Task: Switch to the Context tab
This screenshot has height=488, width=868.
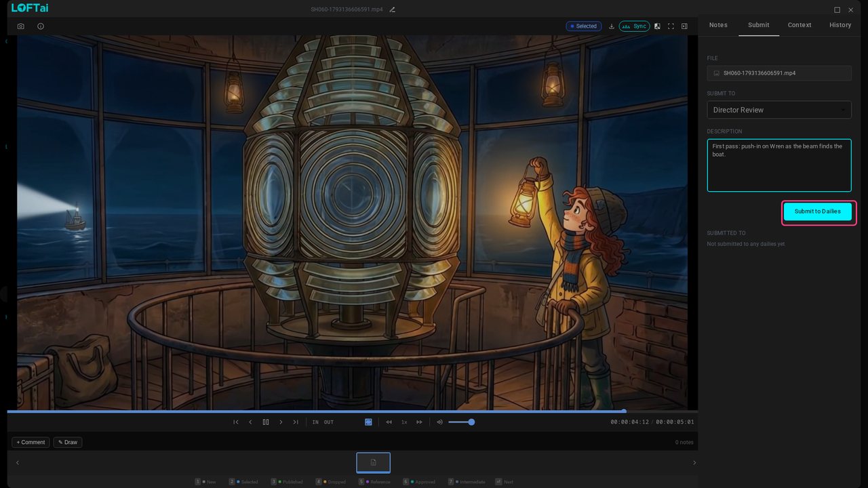Action: [800, 25]
